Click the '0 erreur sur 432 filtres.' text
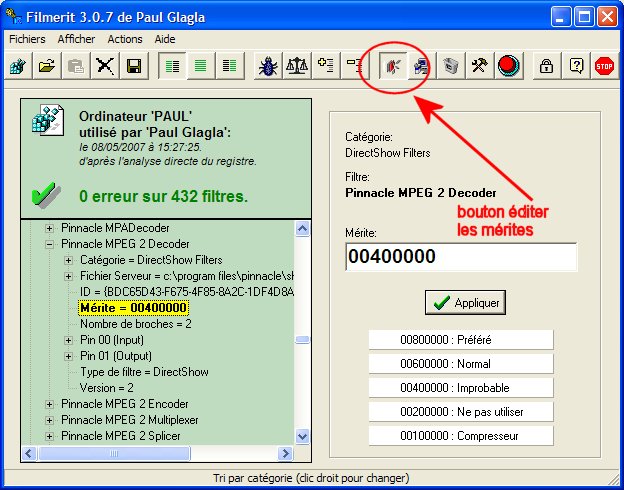This screenshot has height=490, width=624. point(164,196)
